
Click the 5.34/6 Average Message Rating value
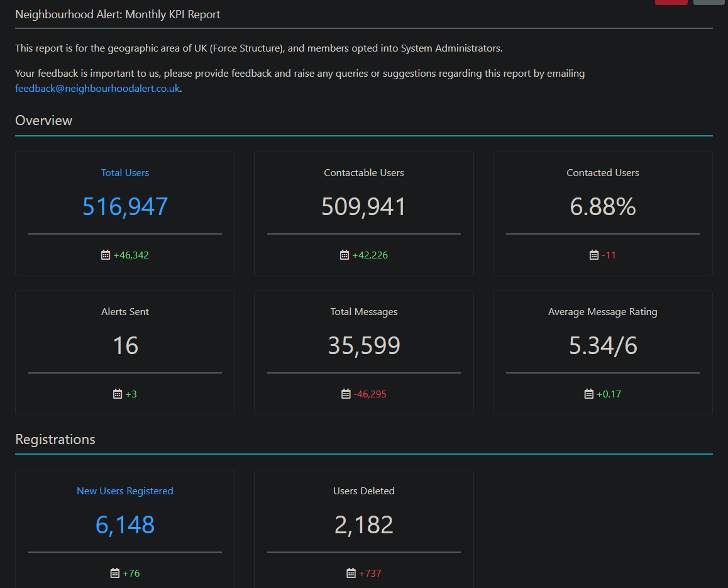[603, 346]
